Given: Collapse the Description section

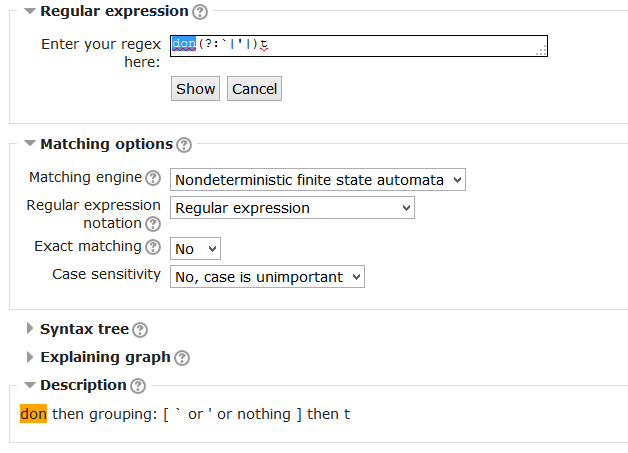Looking at the screenshot, I should coord(30,385).
